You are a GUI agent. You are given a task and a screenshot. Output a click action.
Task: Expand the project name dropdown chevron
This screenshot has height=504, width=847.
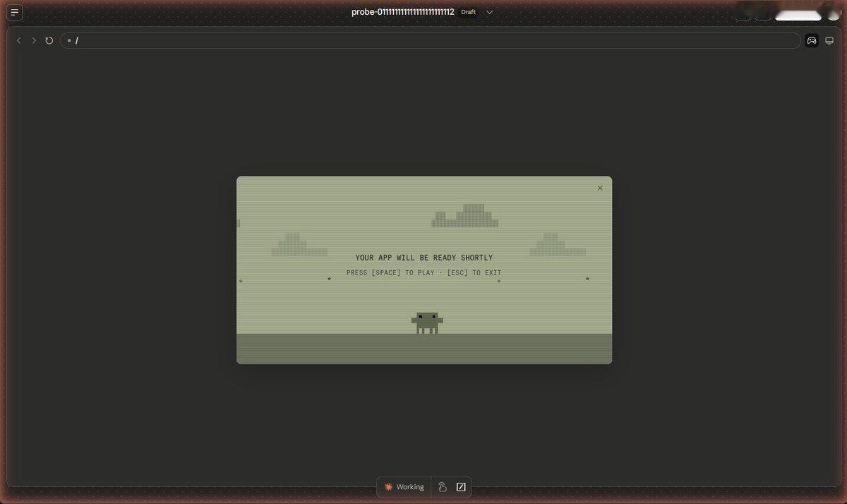(x=490, y=12)
